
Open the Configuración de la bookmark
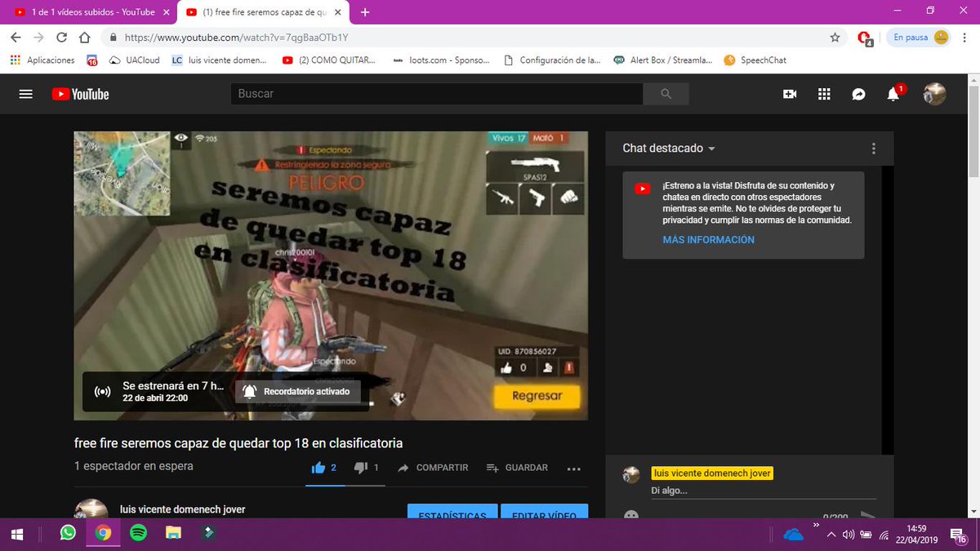pyautogui.click(x=552, y=60)
